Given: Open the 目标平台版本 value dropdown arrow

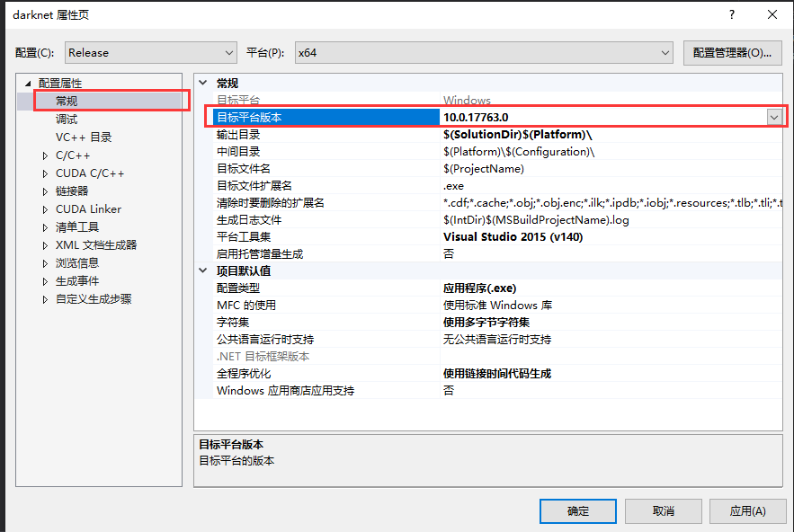Looking at the screenshot, I should click(x=773, y=118).
